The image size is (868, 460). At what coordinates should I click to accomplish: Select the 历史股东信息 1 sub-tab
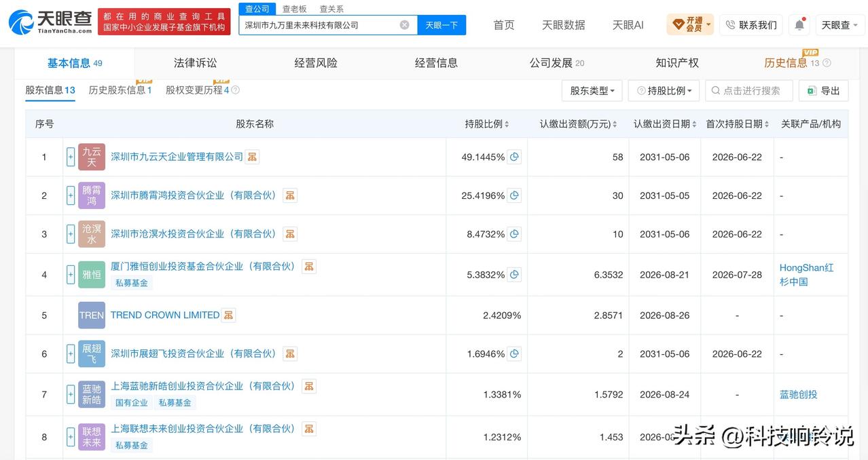pyautogui.click(x=120, y=90)
